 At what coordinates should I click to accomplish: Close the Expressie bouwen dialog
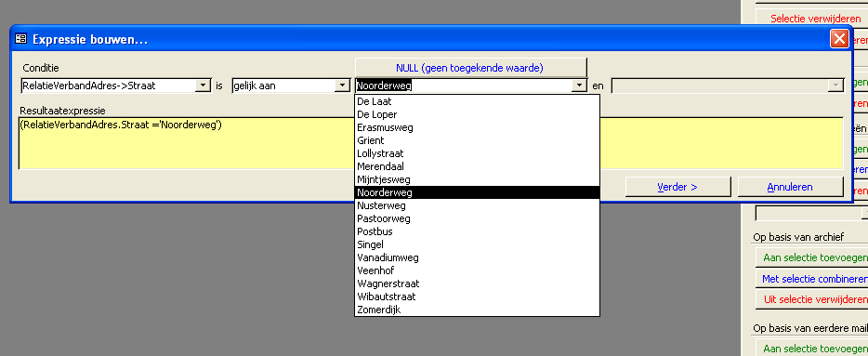tap(839, 39)
